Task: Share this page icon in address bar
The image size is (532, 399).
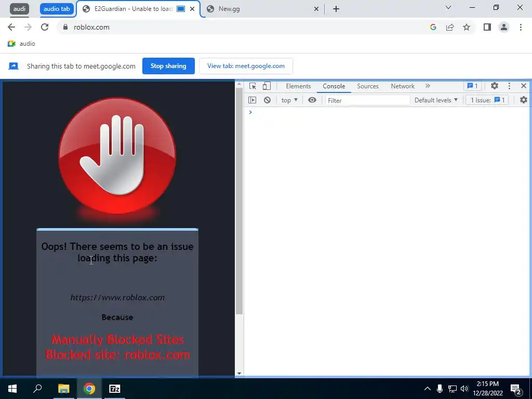Action: point(450,27)
